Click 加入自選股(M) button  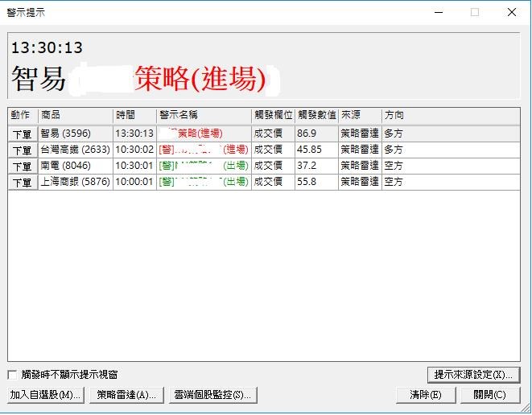click(x=45, y=395)
